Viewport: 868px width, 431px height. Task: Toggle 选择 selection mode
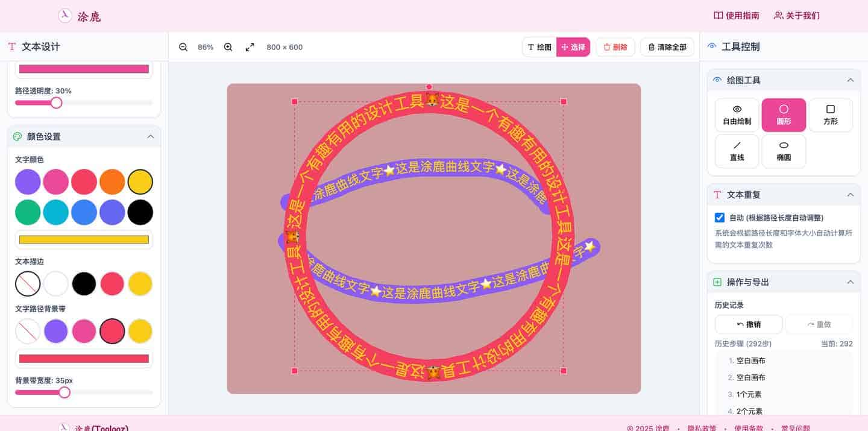click(573, 47)
